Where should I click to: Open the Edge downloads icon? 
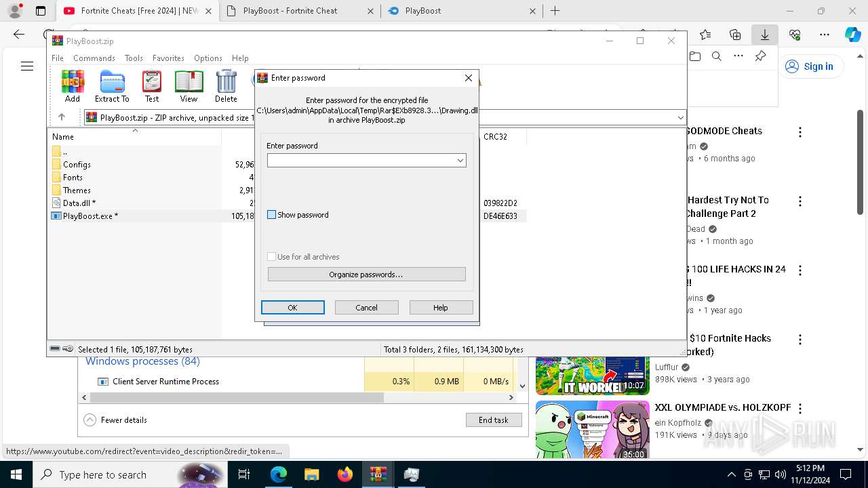click(765, 35)
